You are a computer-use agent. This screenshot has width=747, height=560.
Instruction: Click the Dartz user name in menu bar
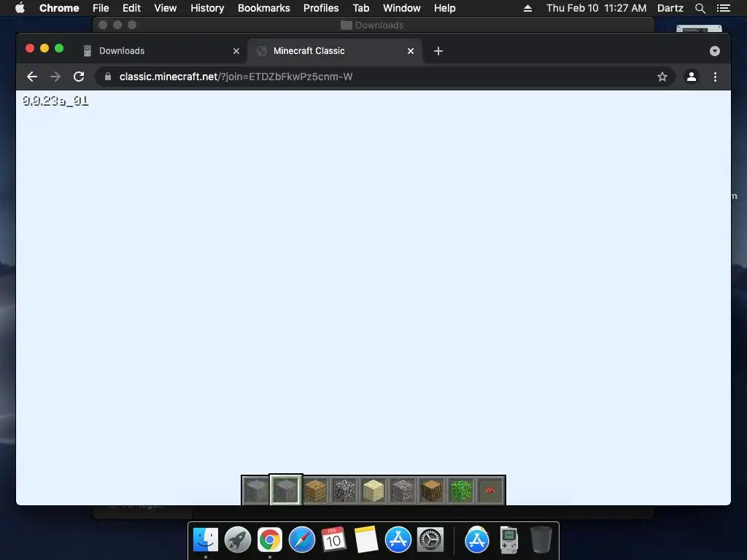pyautogui.click(x=670, y=8)
